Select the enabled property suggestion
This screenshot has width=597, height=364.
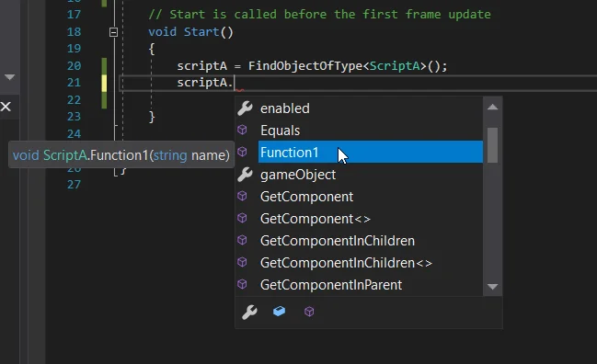pos(360,108)
